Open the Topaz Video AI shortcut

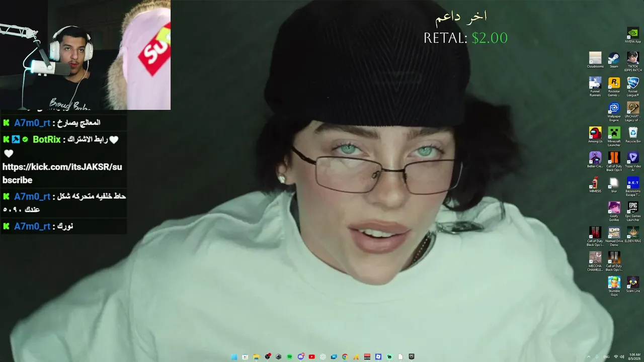633,161
